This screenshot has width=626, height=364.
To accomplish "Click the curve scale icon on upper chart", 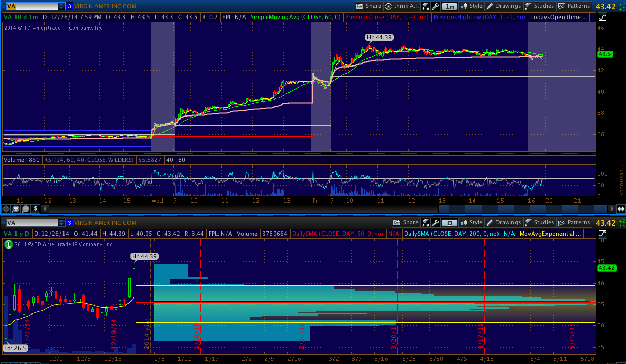I will click(603, 17).
